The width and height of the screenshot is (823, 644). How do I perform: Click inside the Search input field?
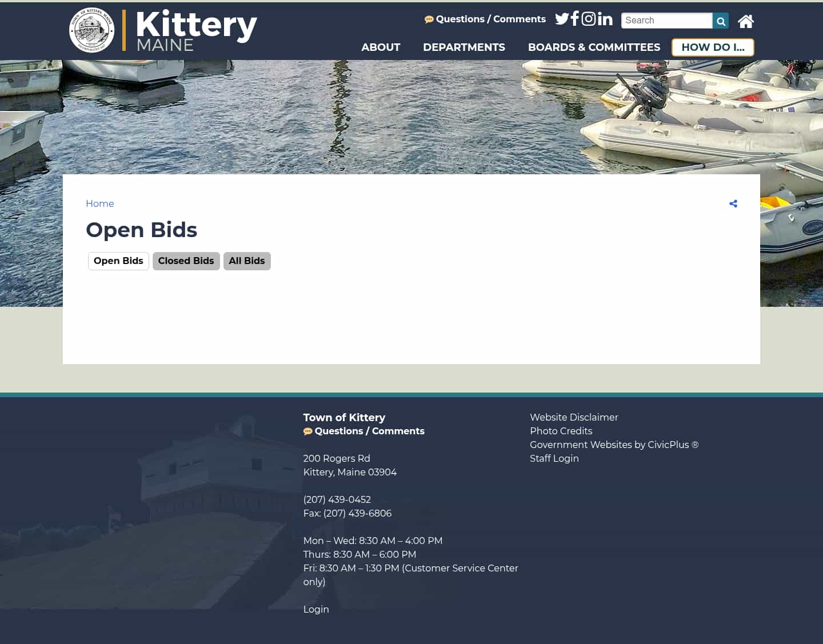tap(666, 21)
